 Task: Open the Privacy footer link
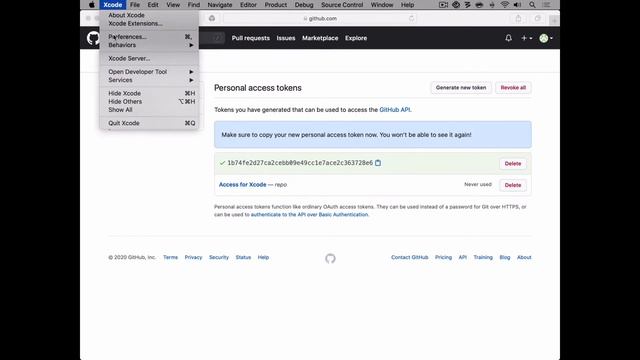pos(193,257)
